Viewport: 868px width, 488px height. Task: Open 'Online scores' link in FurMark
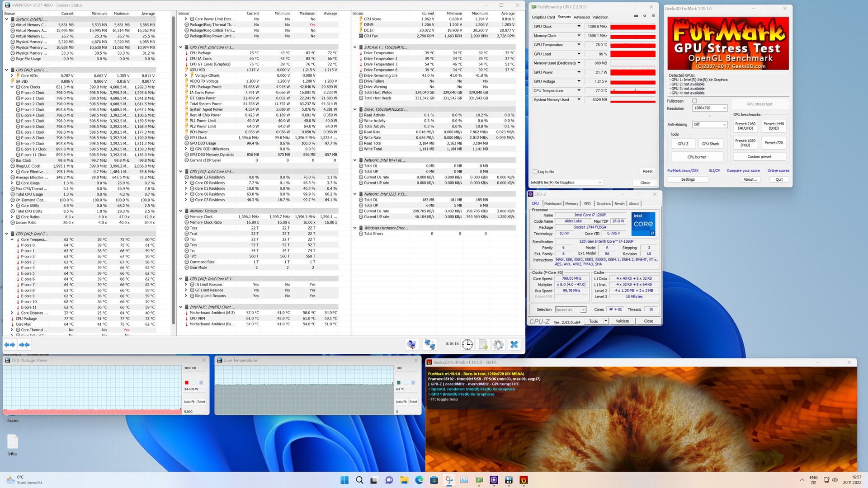[x=778, y=171]
